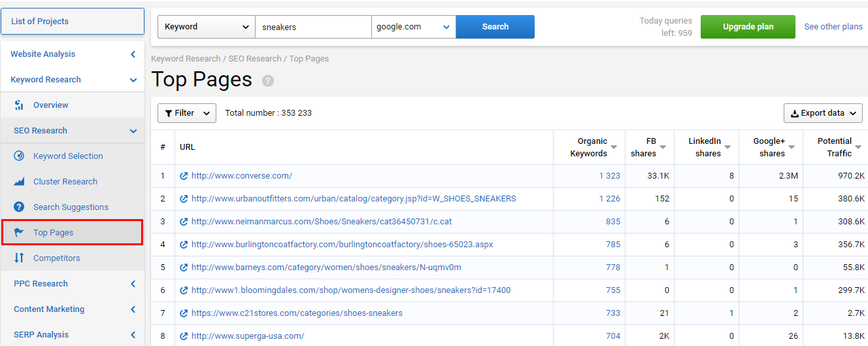Open external link icon for urbanoutfitters.com row
This screenshot has width=868, height=346.
point(184,199)
